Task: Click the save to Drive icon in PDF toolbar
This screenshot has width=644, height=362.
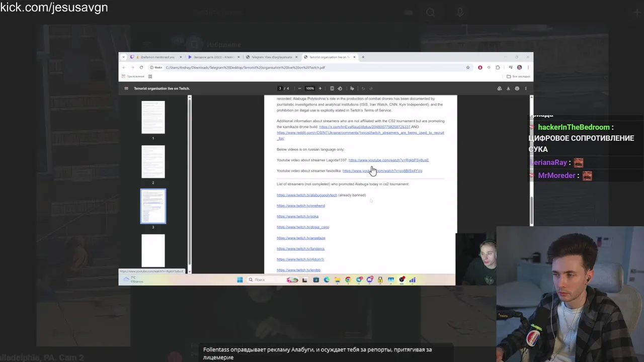Action: tap(500, 88)
